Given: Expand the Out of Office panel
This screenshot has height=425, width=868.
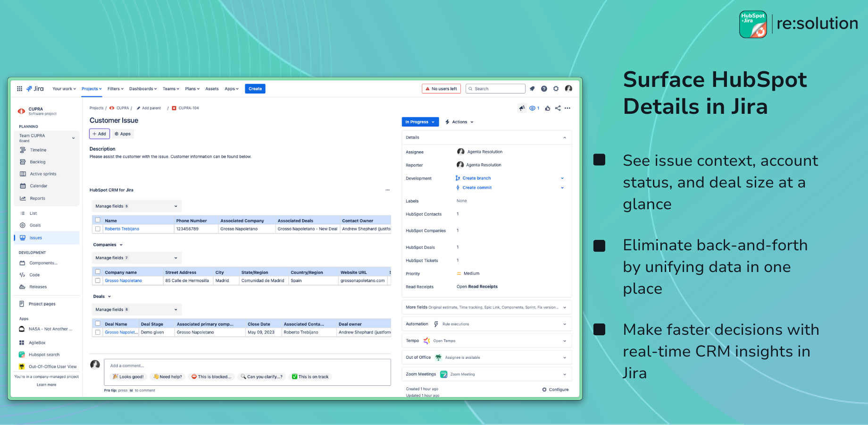Looking at the screenshot, I should pyautogui.click(x=565, y=357).
